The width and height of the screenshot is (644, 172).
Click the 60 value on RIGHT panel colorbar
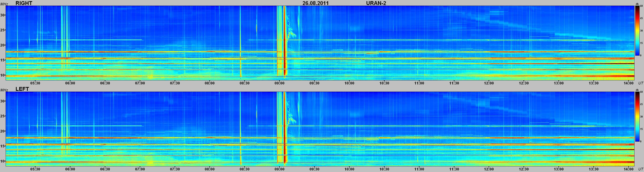point(641,6)
